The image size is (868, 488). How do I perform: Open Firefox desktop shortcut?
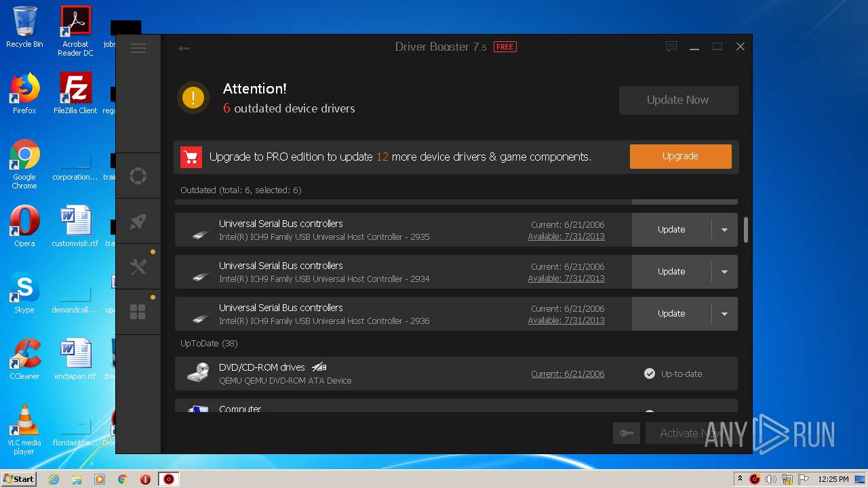pyautogui.click(x=24, y=94)
